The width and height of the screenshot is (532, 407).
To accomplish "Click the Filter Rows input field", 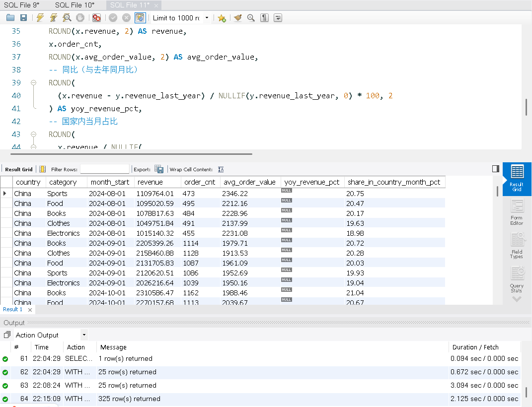I will pos(104,169).
